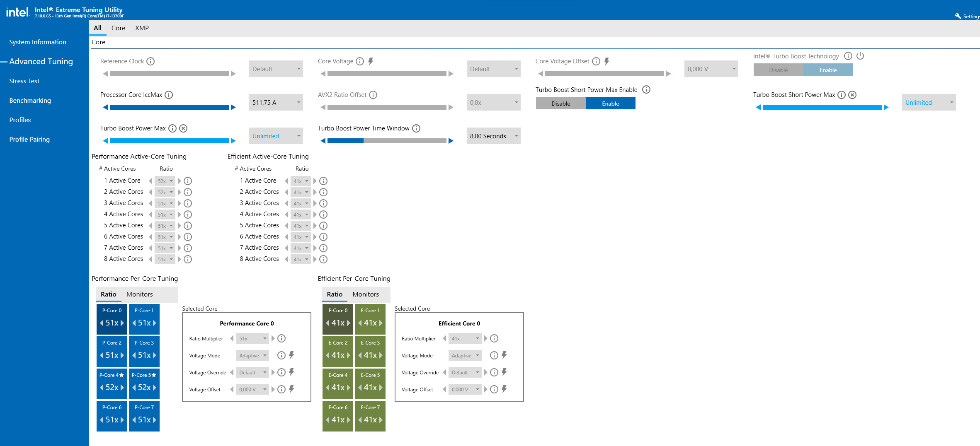This screenshot has width=980, height=446.
Task: Decrease Turbo Boost Power Max with left arrow
Action: click(105, 141)
